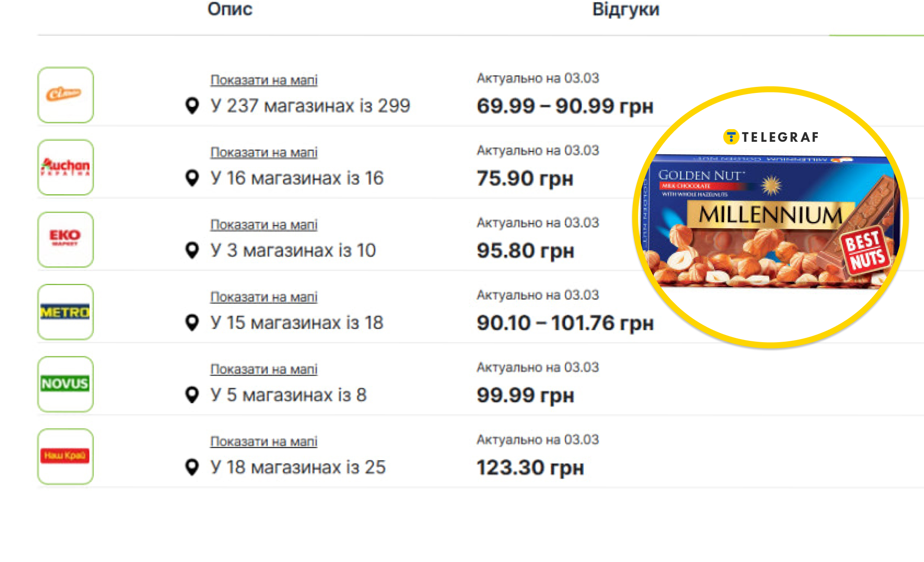
Task: Click the Сільпо store logo
Action: click(x=65, y=95)
